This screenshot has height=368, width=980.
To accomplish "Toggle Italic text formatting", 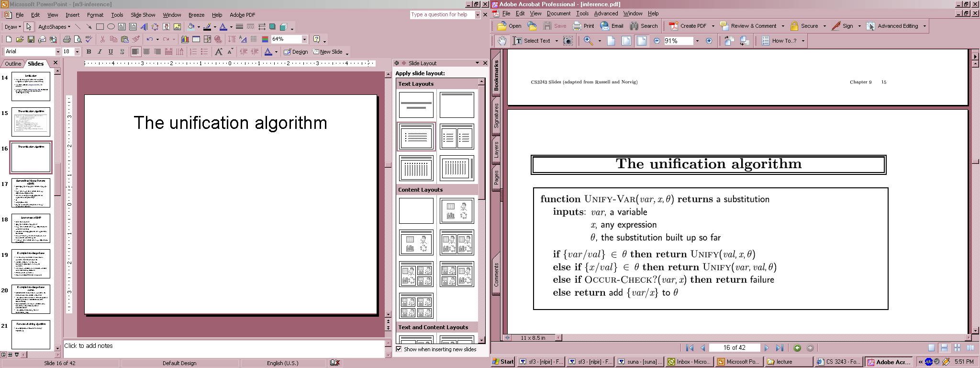I will point(100,52).
